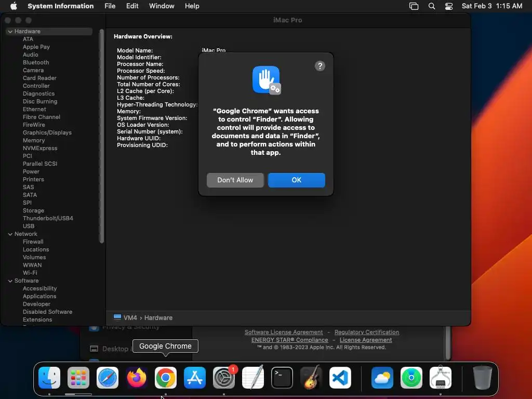Select ATA in the sidebar

[28, 39]
